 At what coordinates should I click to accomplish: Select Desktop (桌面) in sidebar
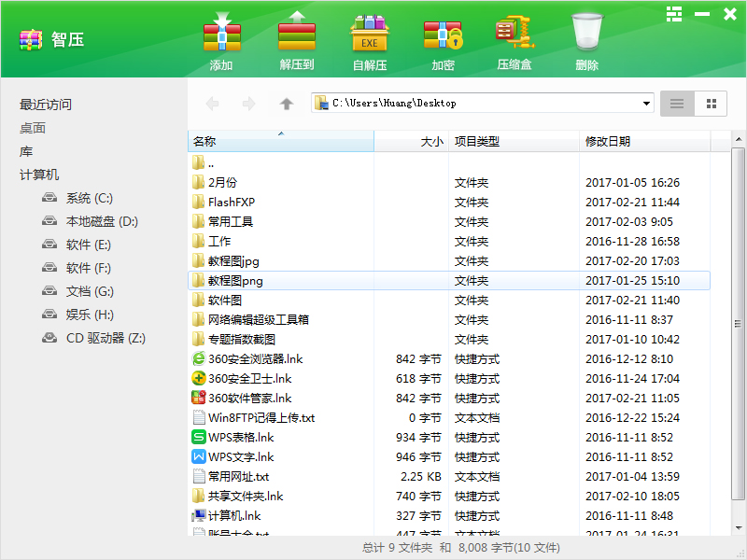click(33, 128)
